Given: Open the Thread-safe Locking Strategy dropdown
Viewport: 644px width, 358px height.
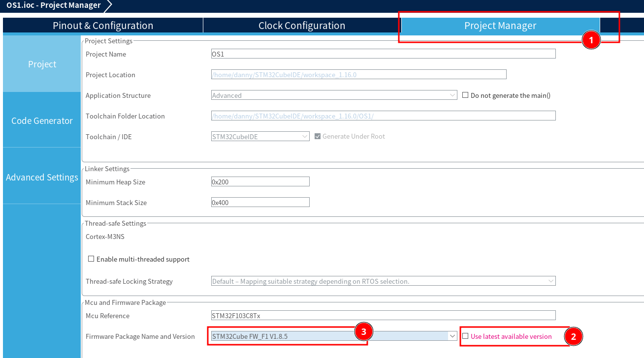Looking at the screenshot, I should click(x=384, y=281).
